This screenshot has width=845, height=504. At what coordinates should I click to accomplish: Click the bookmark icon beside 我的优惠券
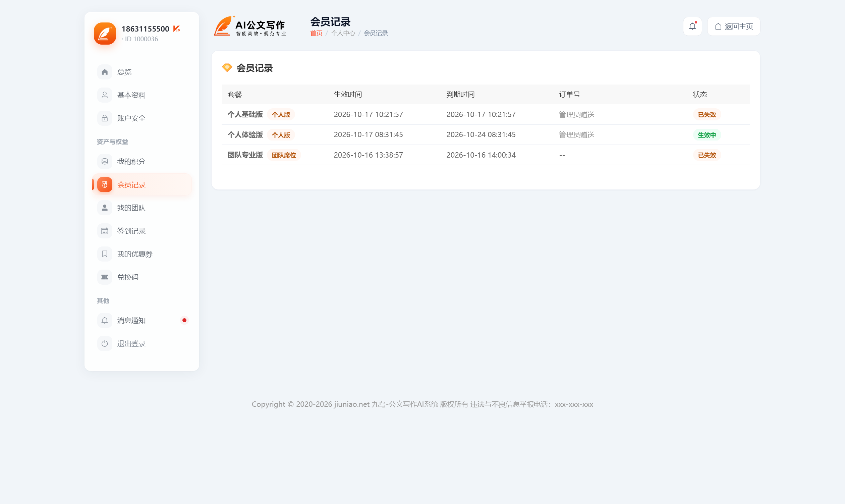(105, 254)
